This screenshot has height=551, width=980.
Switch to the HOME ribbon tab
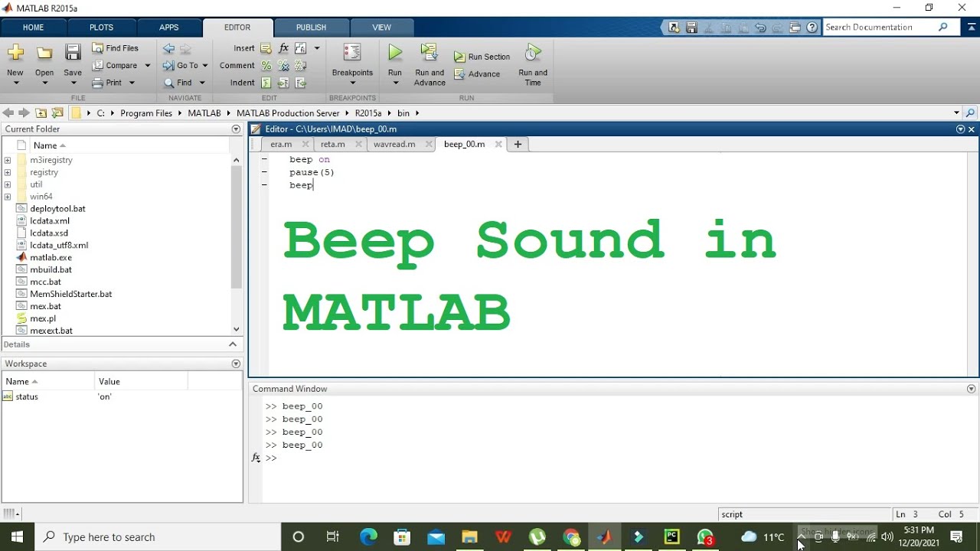[34, 28]
